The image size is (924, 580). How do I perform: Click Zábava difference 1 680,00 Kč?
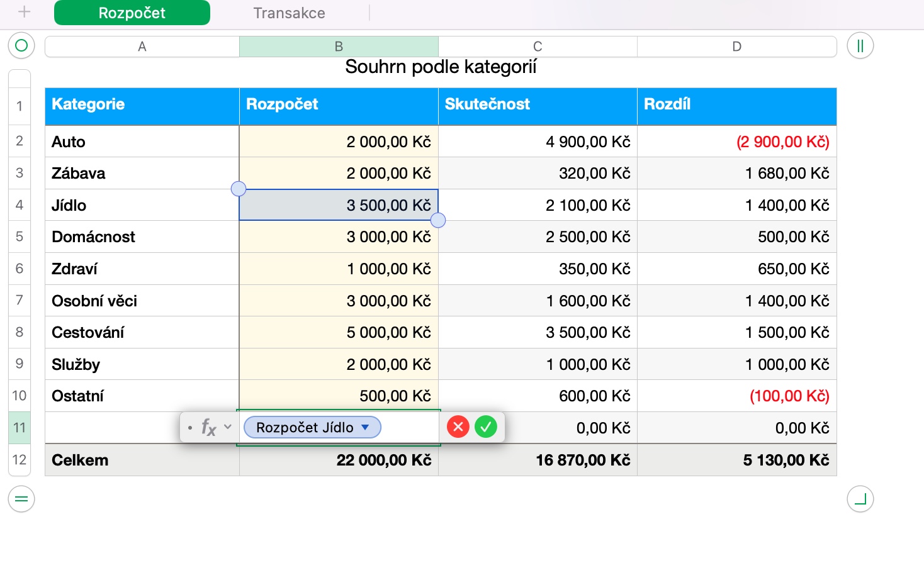coord(737,173)
